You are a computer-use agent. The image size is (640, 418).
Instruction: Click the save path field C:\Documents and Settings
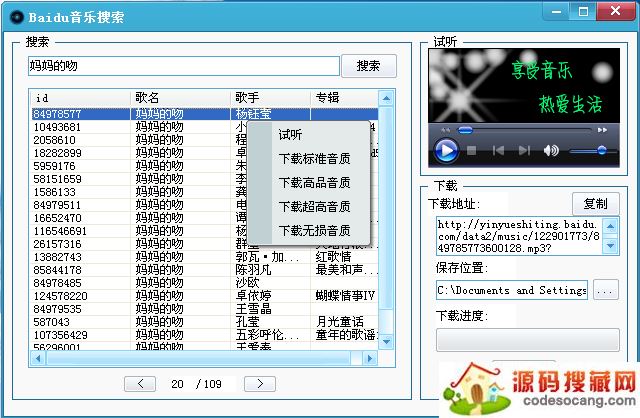click(x=512, y=290)
